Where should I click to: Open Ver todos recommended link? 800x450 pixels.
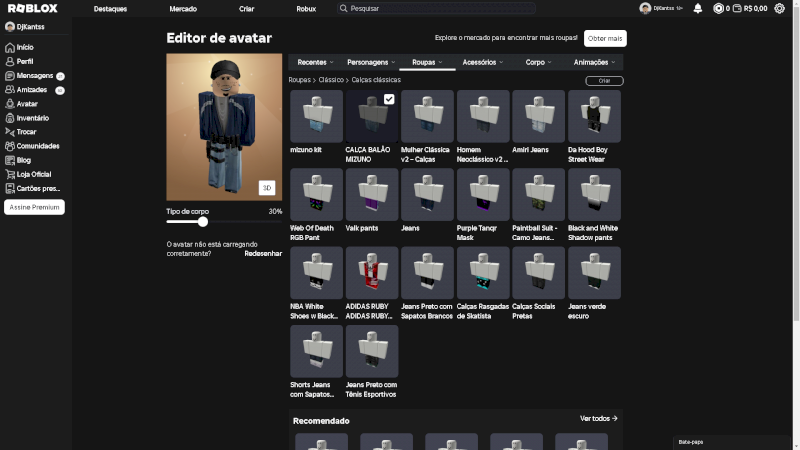coord(598,418)
